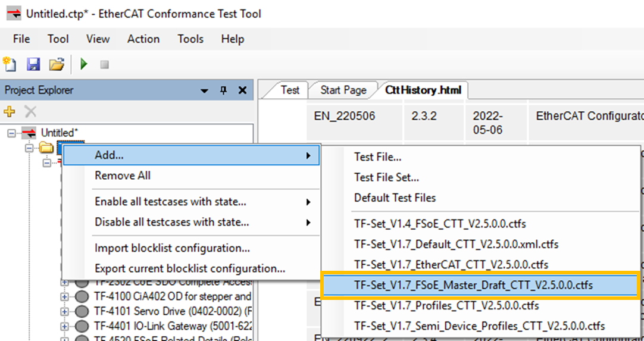Click gray circle icon beside TF-2302 CoE SDO
This screenshot has height=341, width=644.
click(x=82, y=283)
